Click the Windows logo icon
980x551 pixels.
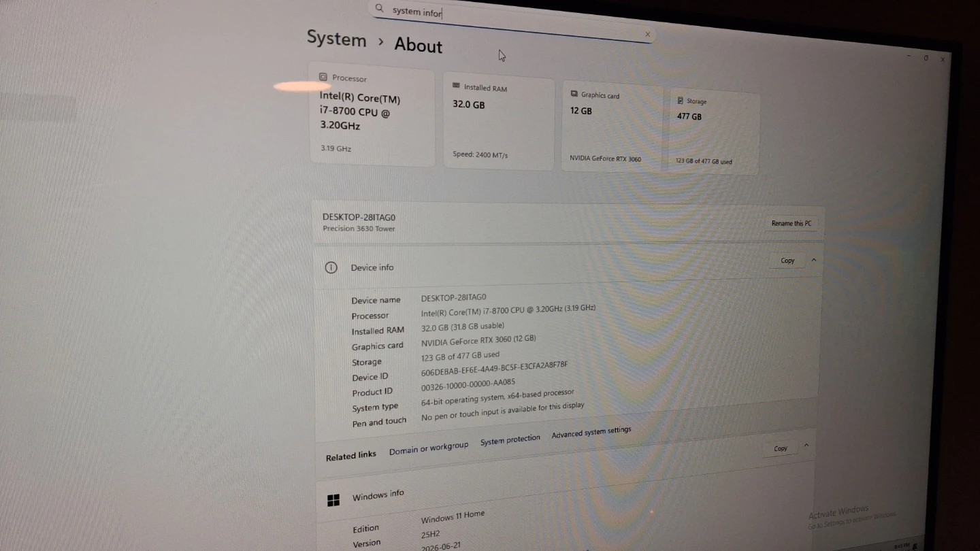(x=333, y=501)
